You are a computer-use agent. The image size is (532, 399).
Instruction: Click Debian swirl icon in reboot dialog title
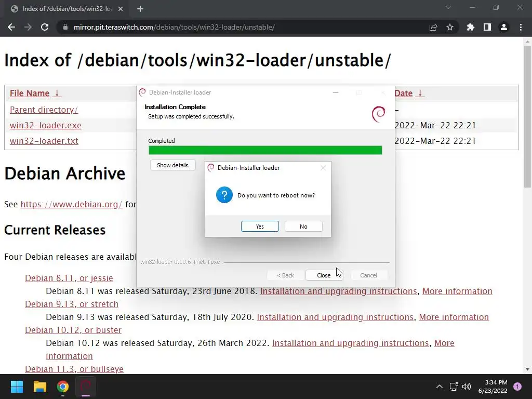[211, 168]
